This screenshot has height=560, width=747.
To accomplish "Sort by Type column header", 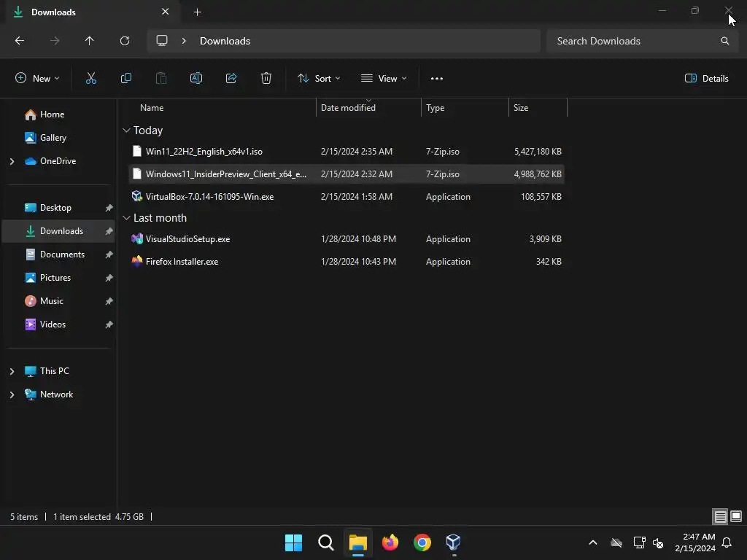I will [435, 108].
